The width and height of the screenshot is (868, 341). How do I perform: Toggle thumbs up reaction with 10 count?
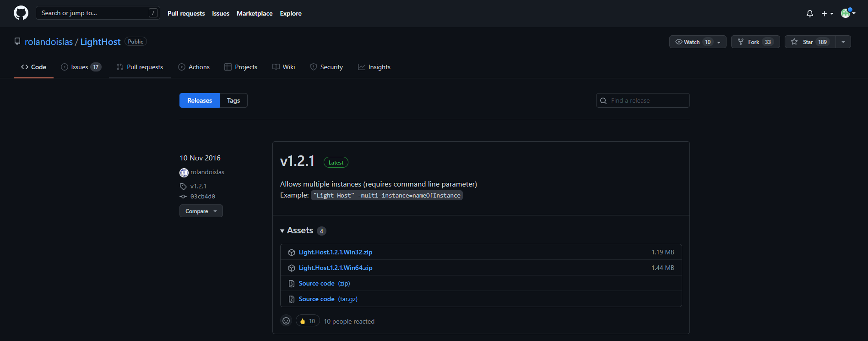[308, 321]
